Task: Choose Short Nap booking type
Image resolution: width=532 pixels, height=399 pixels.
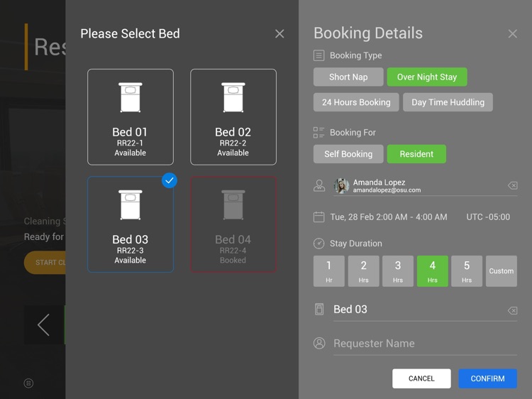Action: tap(348, 77)
